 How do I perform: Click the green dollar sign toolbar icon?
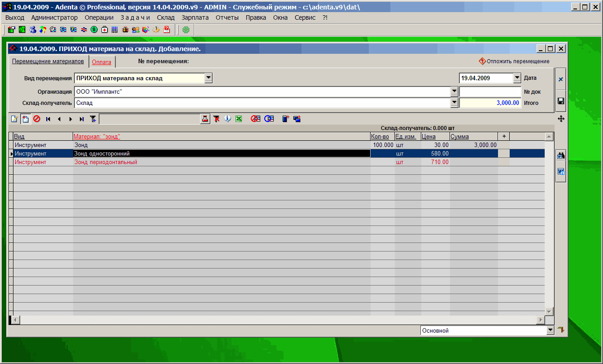click(x=94, y=30)
